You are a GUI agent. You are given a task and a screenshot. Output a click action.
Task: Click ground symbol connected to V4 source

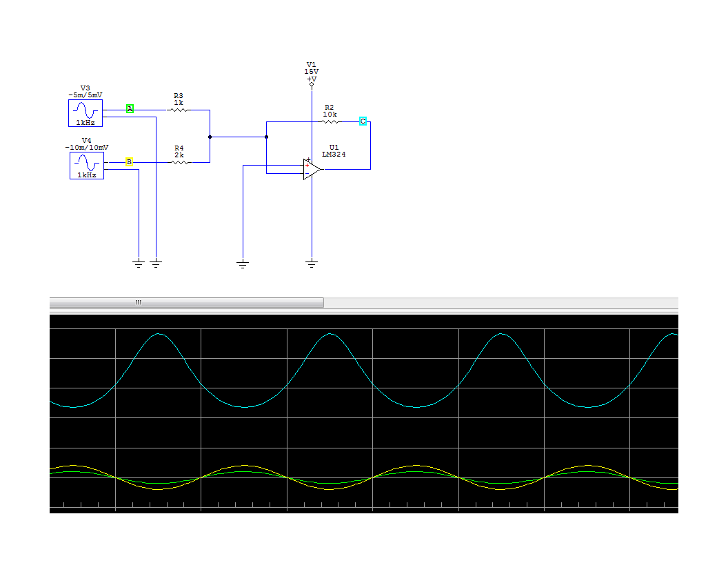click(x=139, y=264)
